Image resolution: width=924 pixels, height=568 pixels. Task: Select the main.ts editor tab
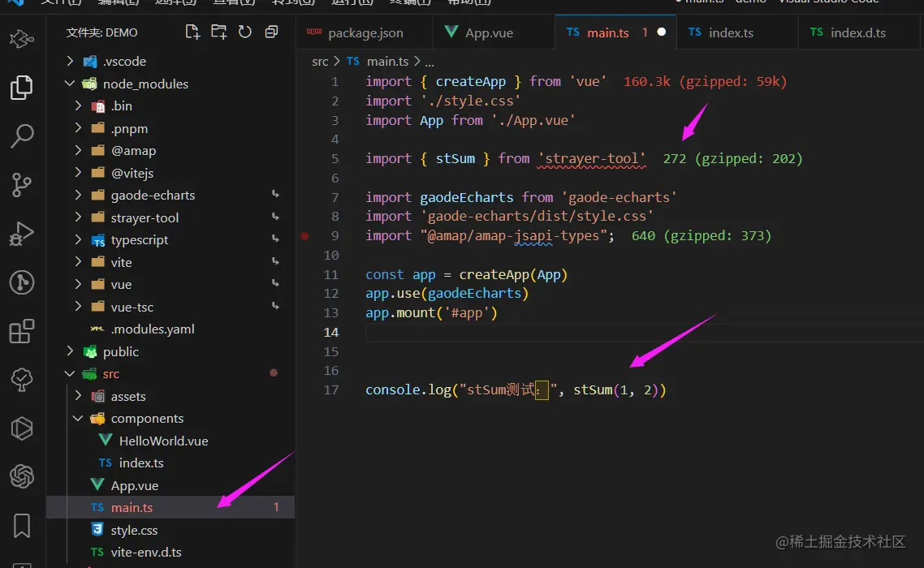(615, 32)
